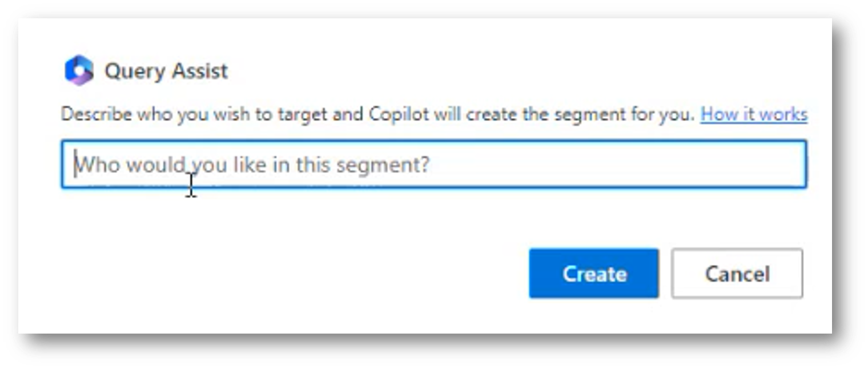The height and width of the screenshot is (369, 868).
Task: Dismiss the dialog using Cancel
Action: 737,274
